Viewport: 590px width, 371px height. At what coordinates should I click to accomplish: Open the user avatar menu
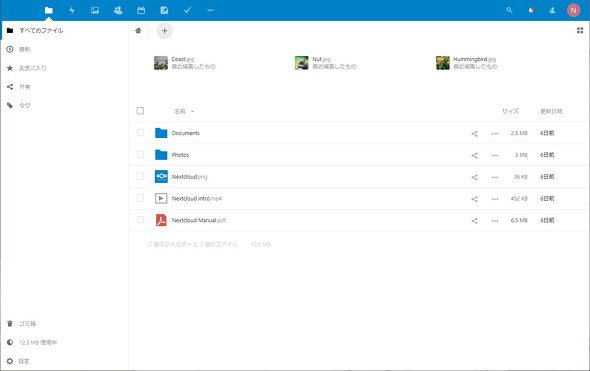pos(573,10)
